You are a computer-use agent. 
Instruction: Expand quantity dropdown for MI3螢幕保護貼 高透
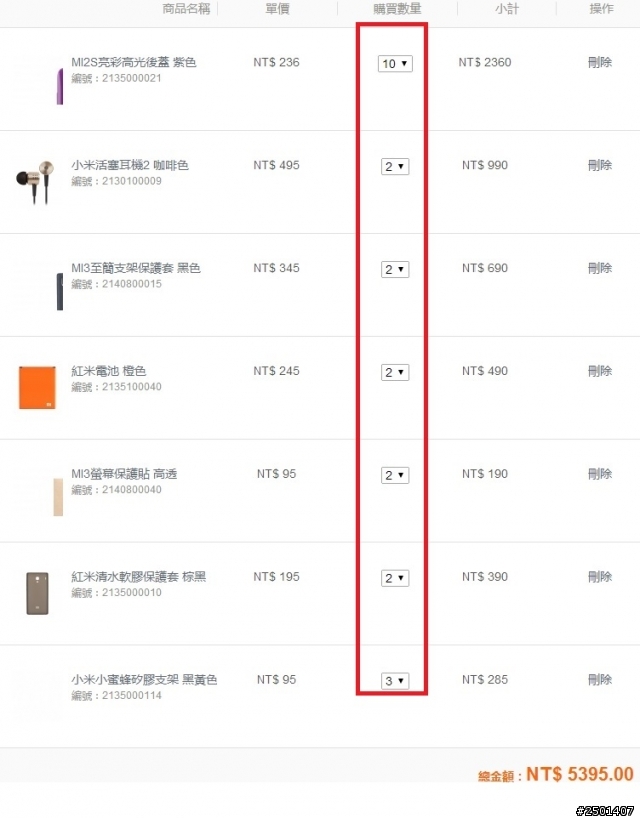(395, 475)
